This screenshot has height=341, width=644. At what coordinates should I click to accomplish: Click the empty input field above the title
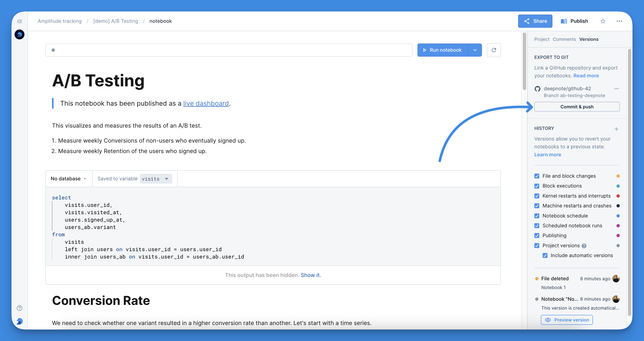click(x=229, y=50)
